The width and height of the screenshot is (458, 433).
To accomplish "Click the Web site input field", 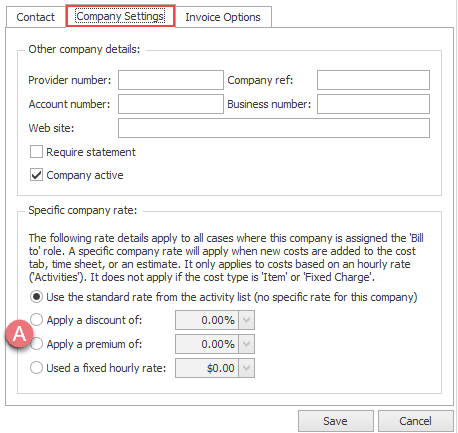I will click(x=274, y=128).
